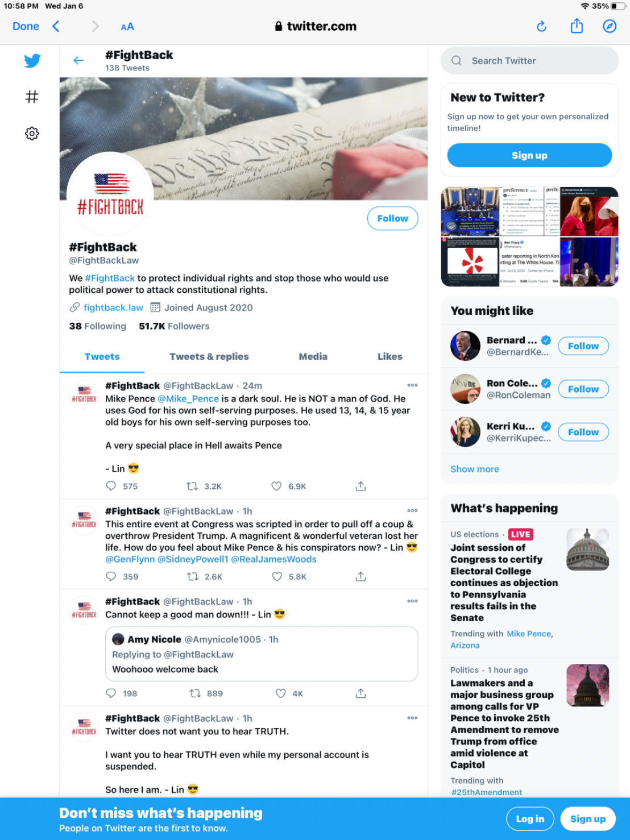
Task: Switch to Tweets & replies tab
Action: (x=209, y=356)
